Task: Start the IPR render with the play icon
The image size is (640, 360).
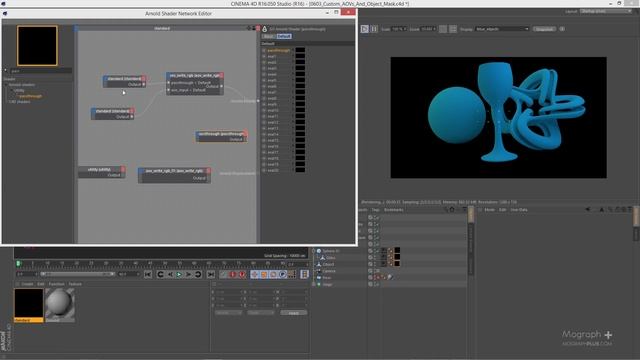Action: [x=364, y=29]
